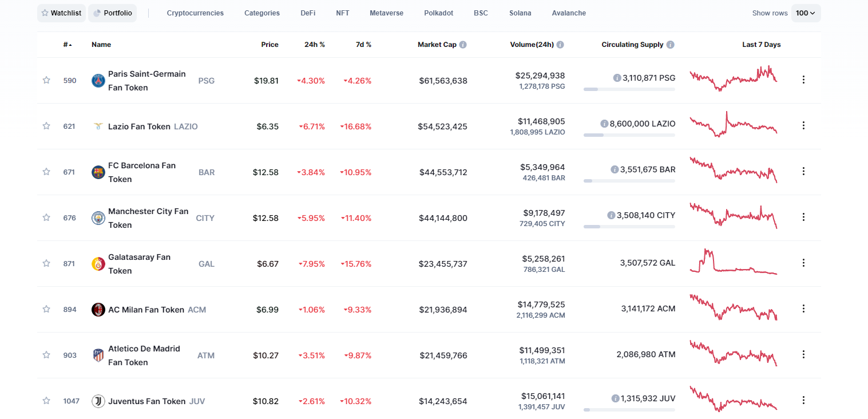868x419 pixels.
Task: Click the Paris Saint-Germain club logo
Action: 98,81
